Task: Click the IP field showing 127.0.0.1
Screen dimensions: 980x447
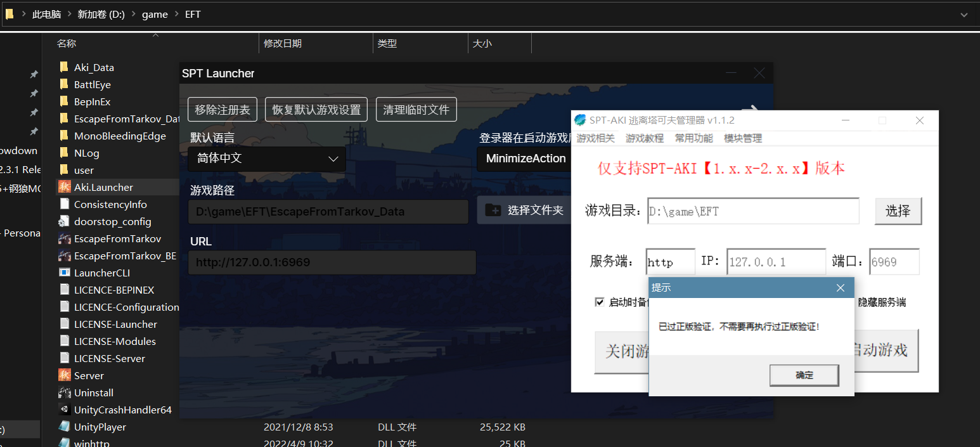Action: 777,262
